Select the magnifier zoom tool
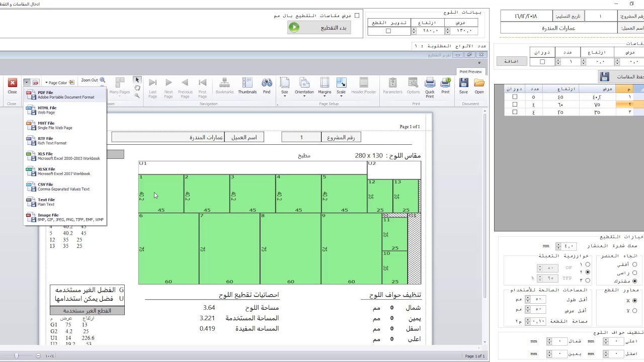644x362 pixels. pos(137,96)
